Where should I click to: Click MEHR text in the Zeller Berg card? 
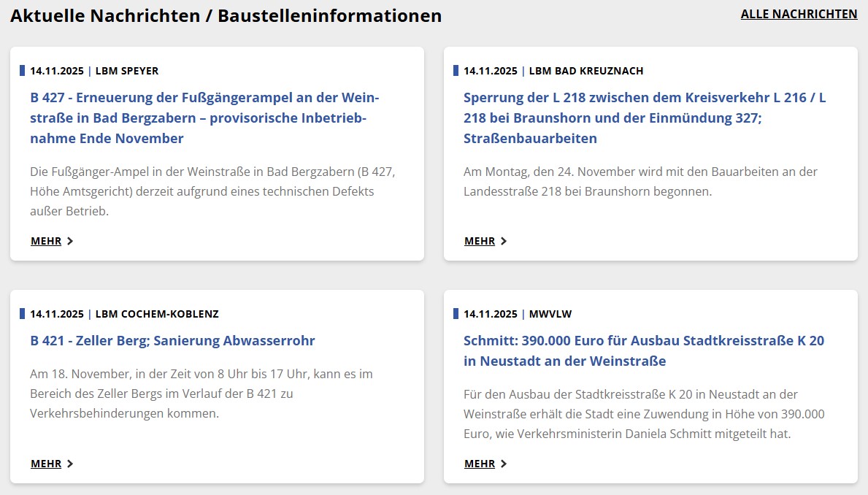point(46,464)
